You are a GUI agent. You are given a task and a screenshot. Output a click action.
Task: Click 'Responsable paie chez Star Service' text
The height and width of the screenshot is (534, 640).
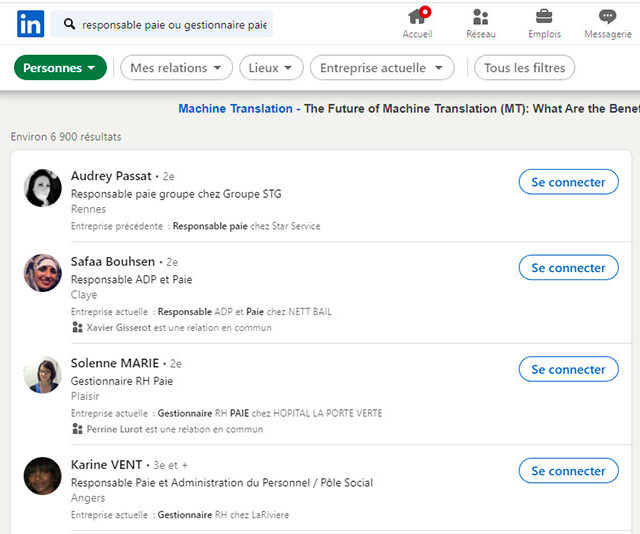click(x=247, y=226)
